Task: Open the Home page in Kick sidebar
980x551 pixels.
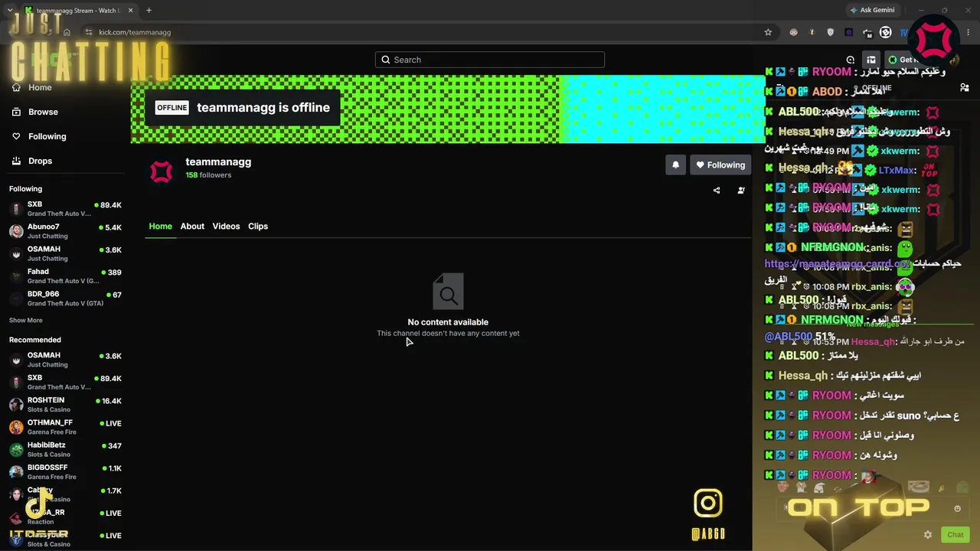Action: pyautogui.click(x=32, y=87)
